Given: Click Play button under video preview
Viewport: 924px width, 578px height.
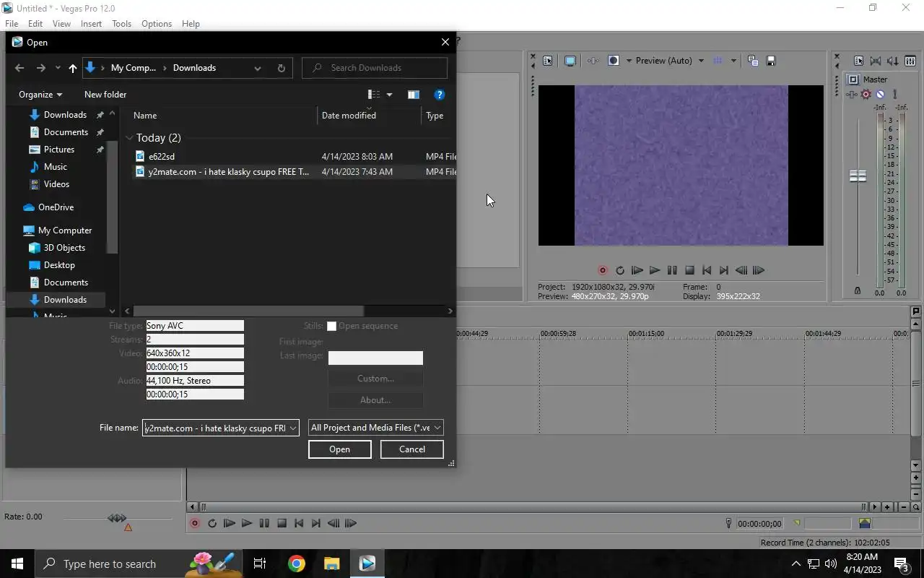Looking at the screenshot, I should (655, 270).
